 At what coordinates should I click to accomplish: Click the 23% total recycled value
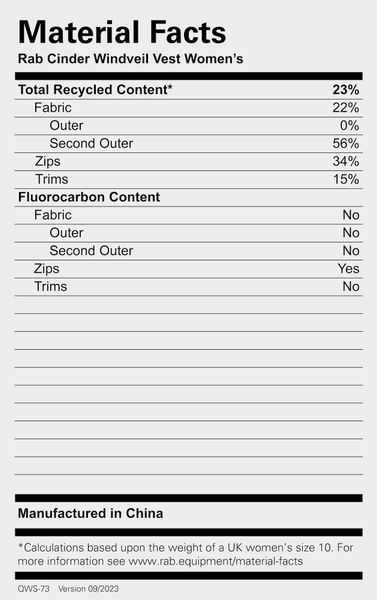(346, 90)
